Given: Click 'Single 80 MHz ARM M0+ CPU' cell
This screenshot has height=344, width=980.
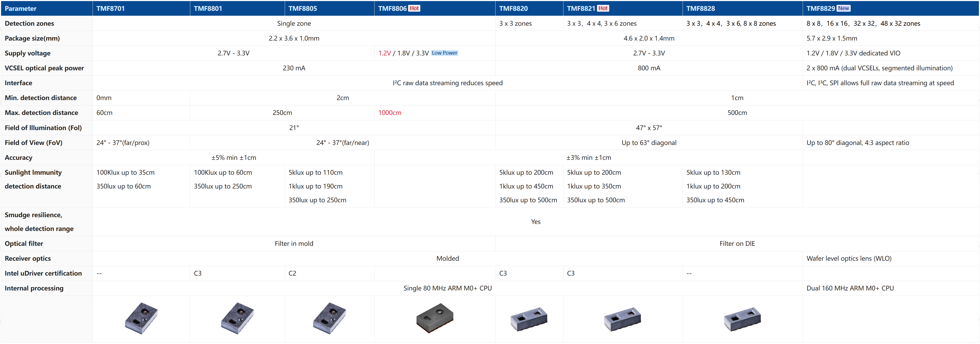Looking at the screenshot, I should coord(448,288).
